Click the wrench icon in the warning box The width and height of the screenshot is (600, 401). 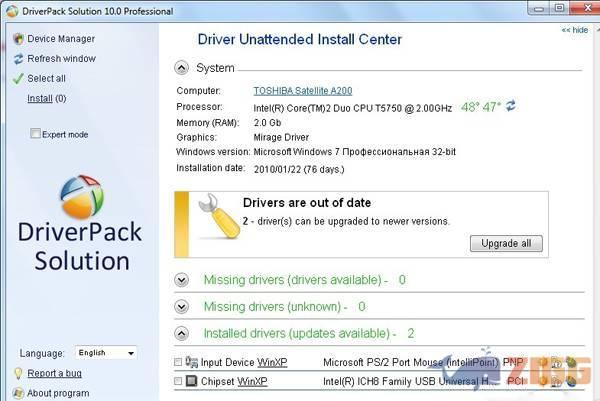[219, 216]
